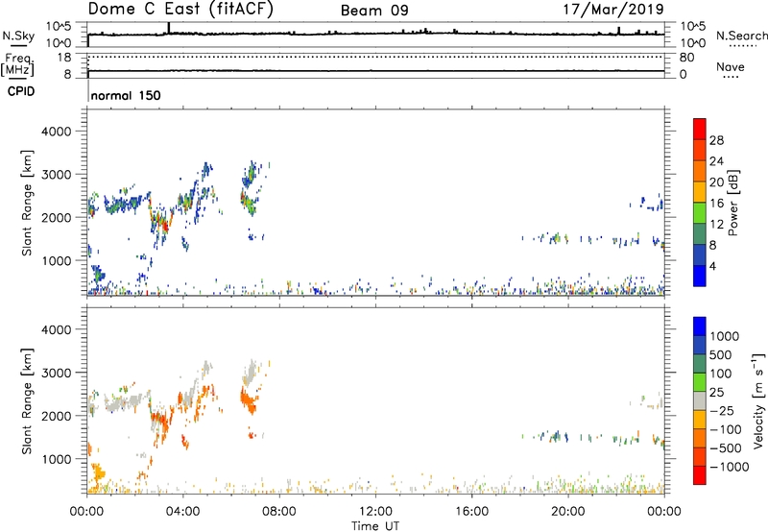
Task: Click the "20" label on the Power colorbar
Action: pos(716,182)
